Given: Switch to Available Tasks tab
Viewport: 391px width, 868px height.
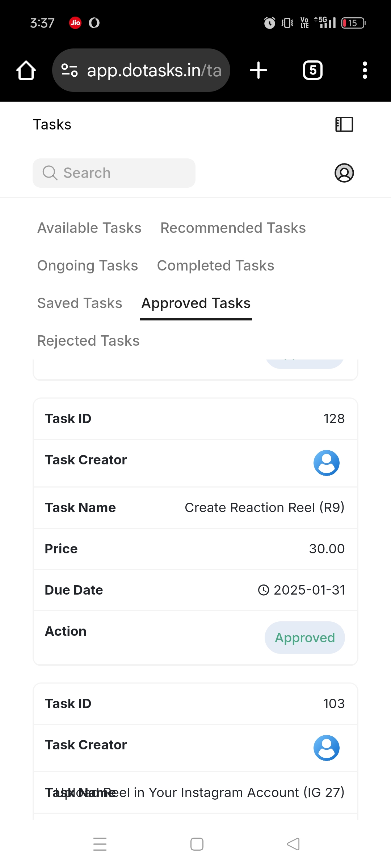Looking at the screenshot, I should [89, 228].
